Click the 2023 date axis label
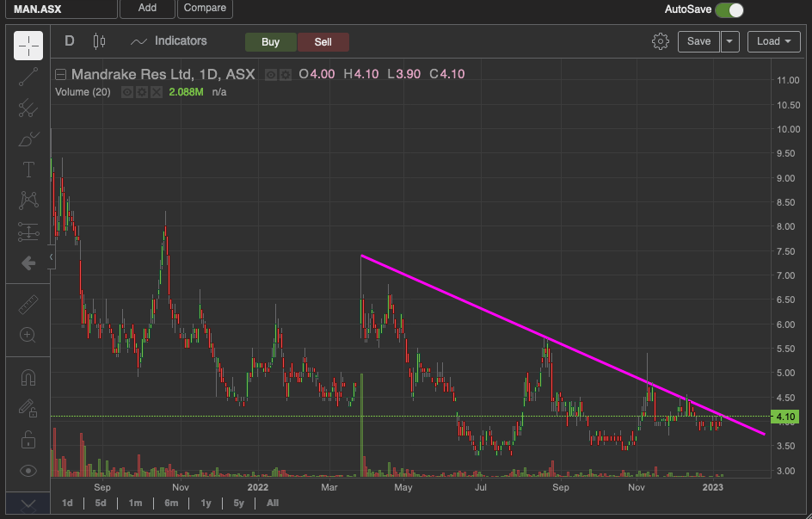Image resolution: width=812 pixels, height=519 pixels. point(713,487)
